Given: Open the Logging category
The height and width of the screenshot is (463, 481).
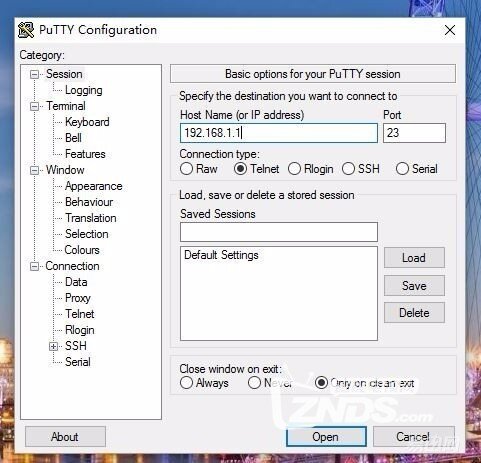Looking at the screenshot, I should (x=84, y=90).
